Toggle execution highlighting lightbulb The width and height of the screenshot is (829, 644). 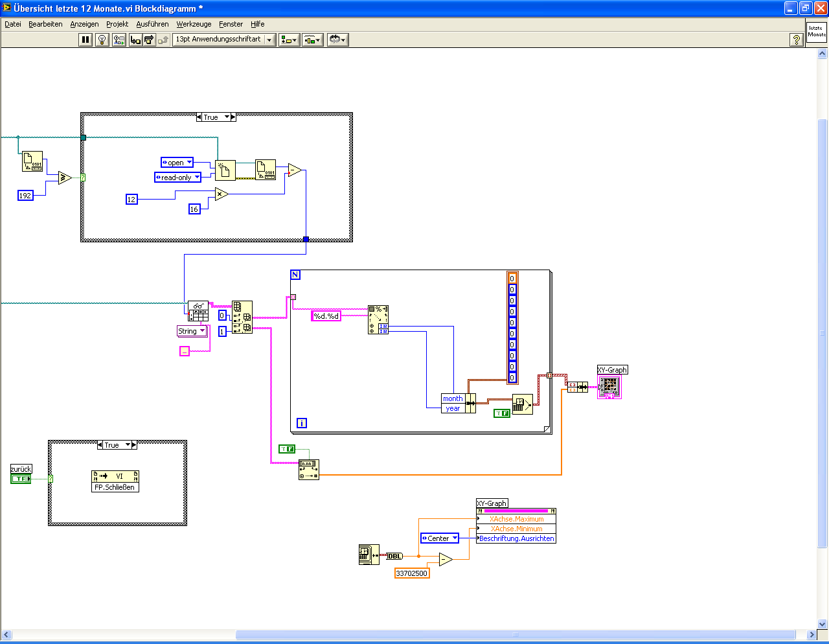coord(102,40)
